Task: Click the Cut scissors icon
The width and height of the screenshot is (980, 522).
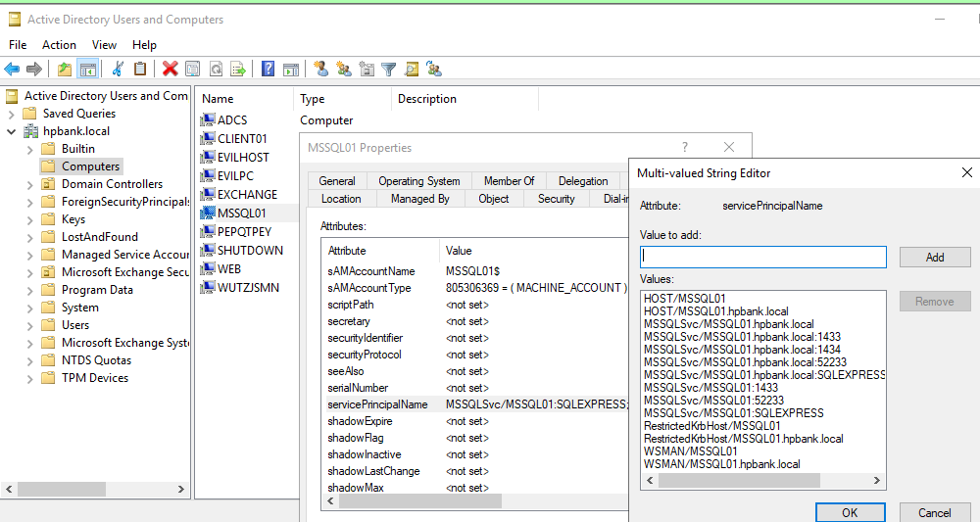Action: pos(118,69)
